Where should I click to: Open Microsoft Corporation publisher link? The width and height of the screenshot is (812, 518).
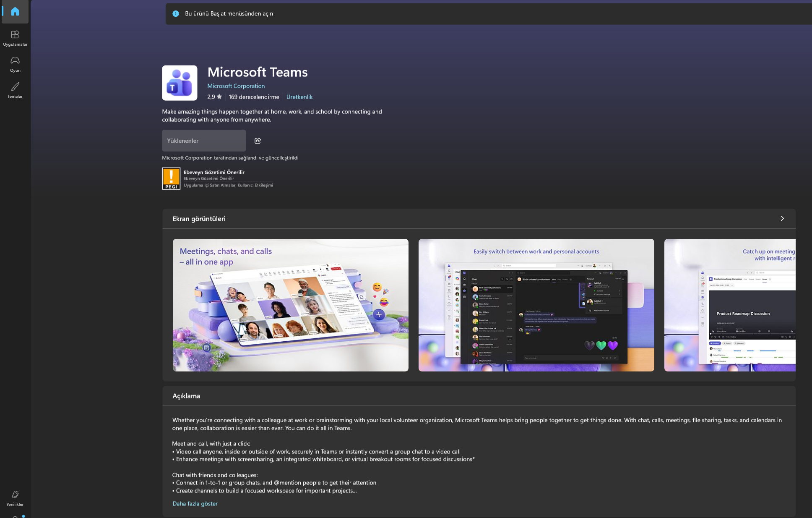236,86
